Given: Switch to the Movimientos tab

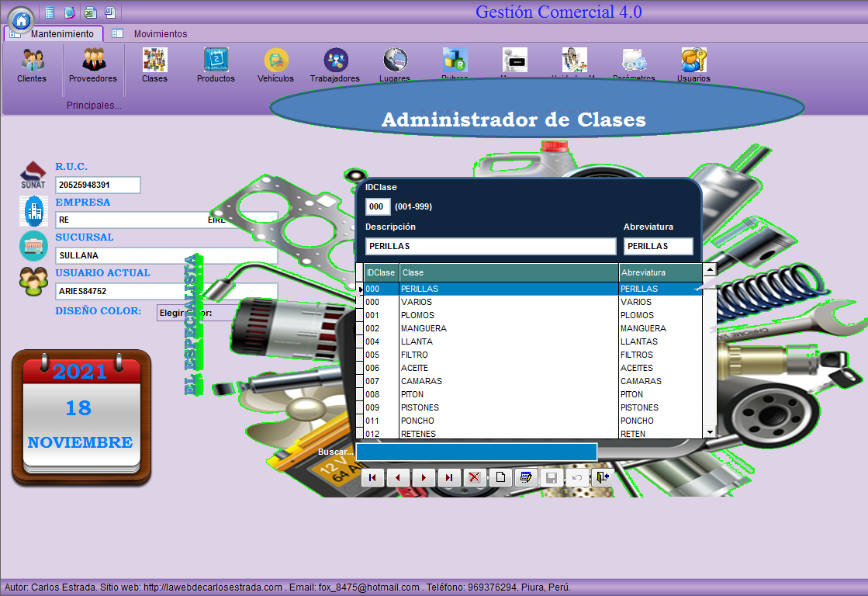Looking at the screenshot, I should 159,34.
